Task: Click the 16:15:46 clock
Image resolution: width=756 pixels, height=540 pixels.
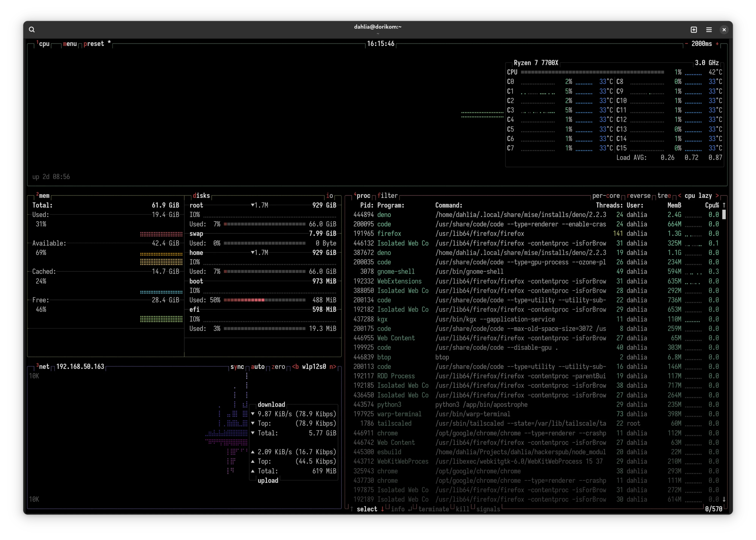Action: [380, 43]
